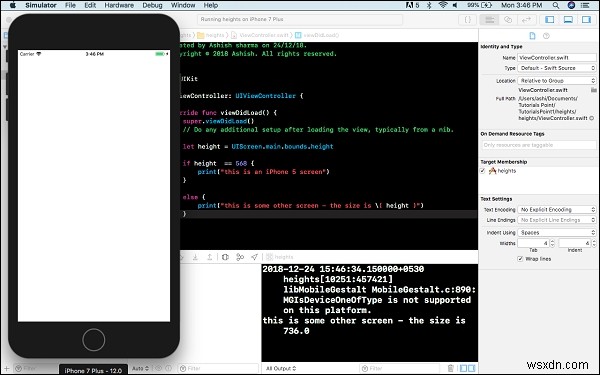600x375 pixels.
Task: Click the Tab width field
Action: pos(533,243)
